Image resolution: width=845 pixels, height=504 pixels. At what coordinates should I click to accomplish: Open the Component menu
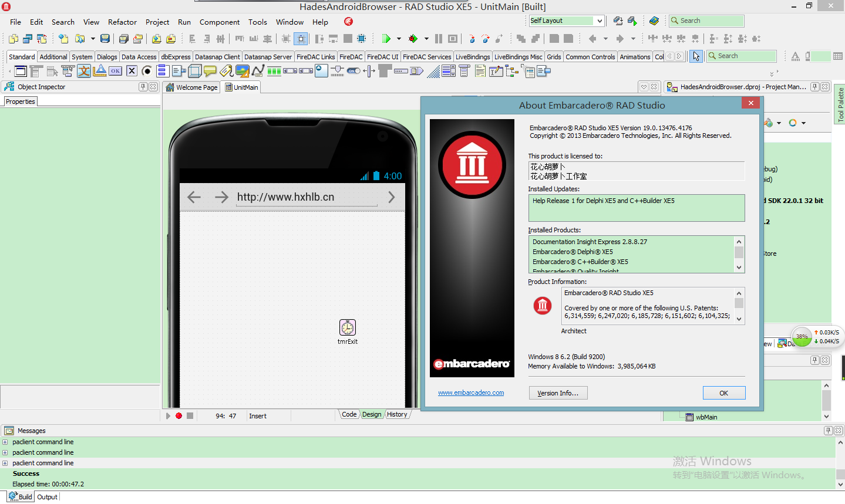coord(220,22)
